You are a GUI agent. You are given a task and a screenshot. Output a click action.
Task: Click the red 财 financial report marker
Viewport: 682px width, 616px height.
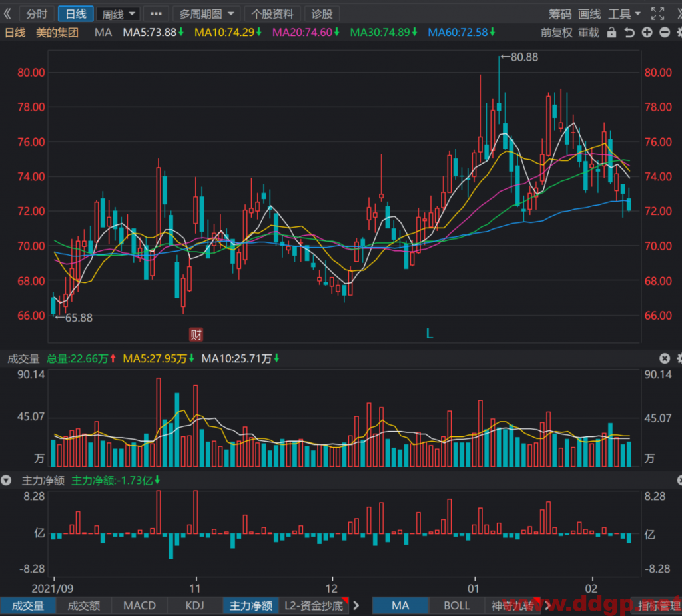(196, 334)
